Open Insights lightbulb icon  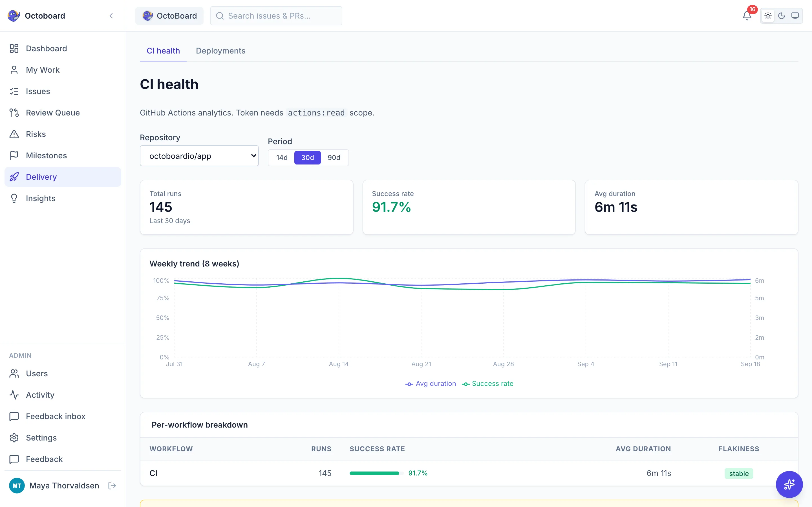click(x=14, y=199)
